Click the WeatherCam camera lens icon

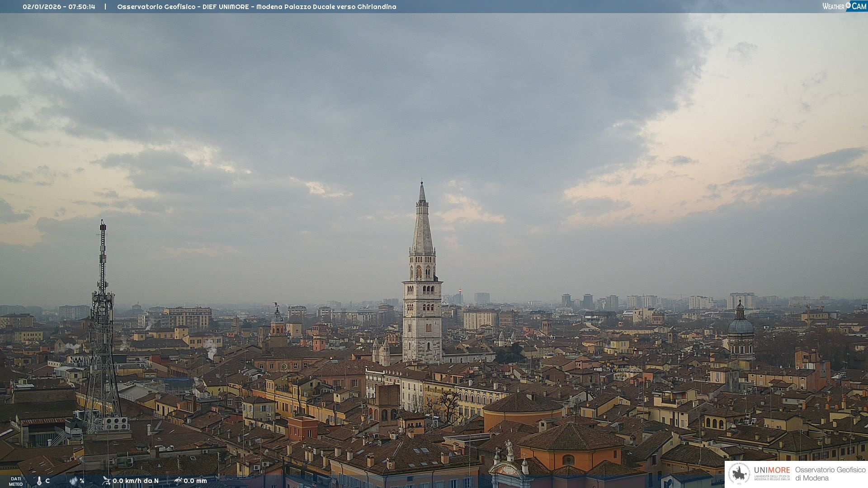pyautogui.click(x=848, y=5)
